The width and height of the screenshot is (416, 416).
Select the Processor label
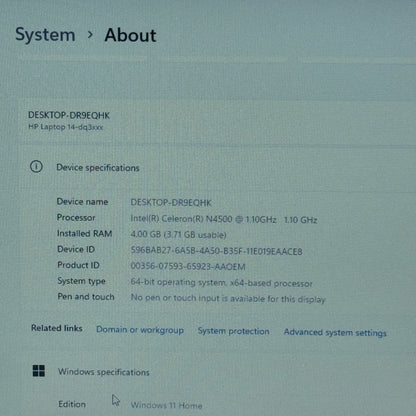point(76,218)
